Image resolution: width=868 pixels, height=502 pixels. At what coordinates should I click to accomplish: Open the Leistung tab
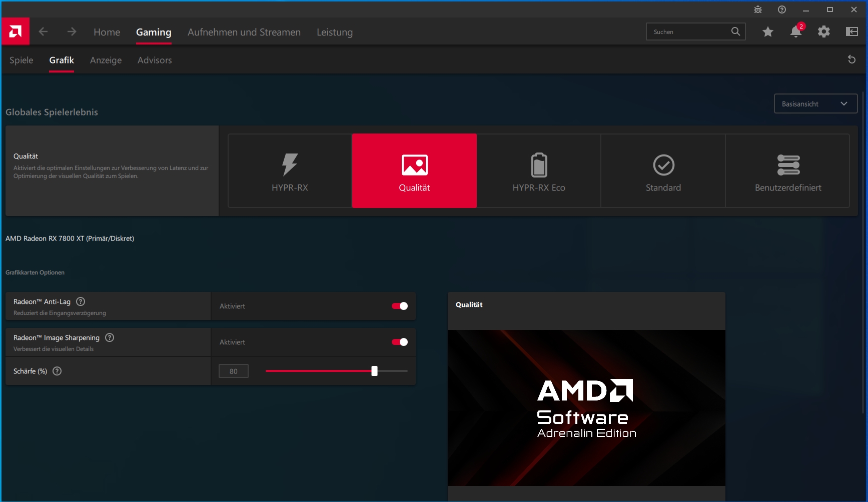(x=335, y=32)
